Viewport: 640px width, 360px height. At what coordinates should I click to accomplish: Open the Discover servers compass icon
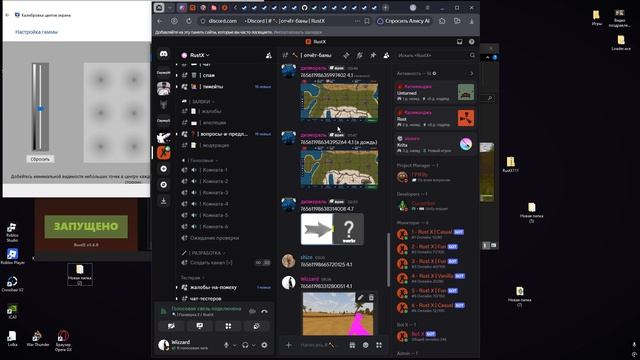(164, 185)
